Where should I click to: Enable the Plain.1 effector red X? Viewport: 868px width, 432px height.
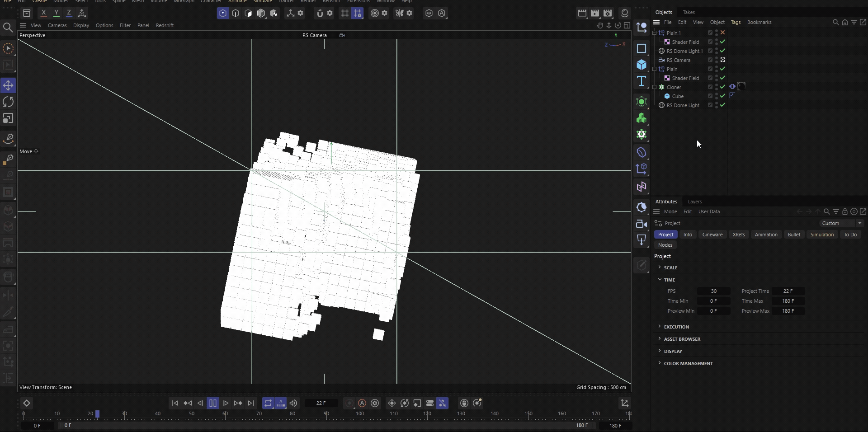pyautogui.click(x=722, y=33)
